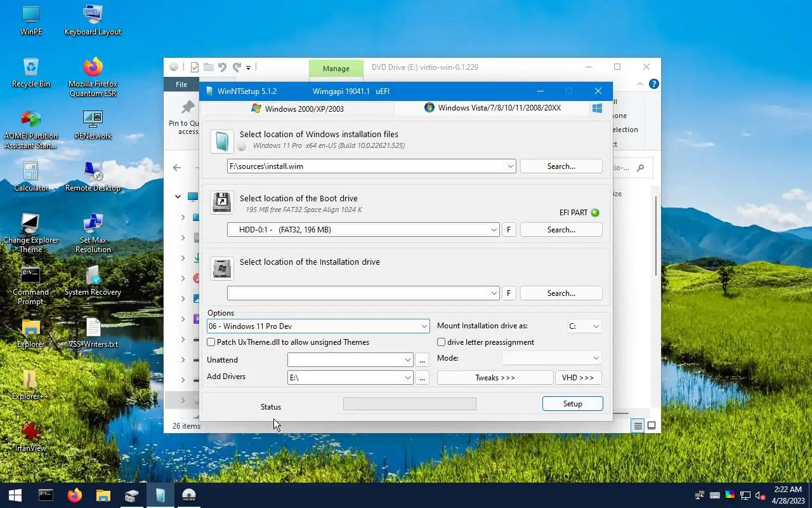812x508 pixels.
Task: Browse for drivers folder with ellipsis button
Action: (422, 378)
